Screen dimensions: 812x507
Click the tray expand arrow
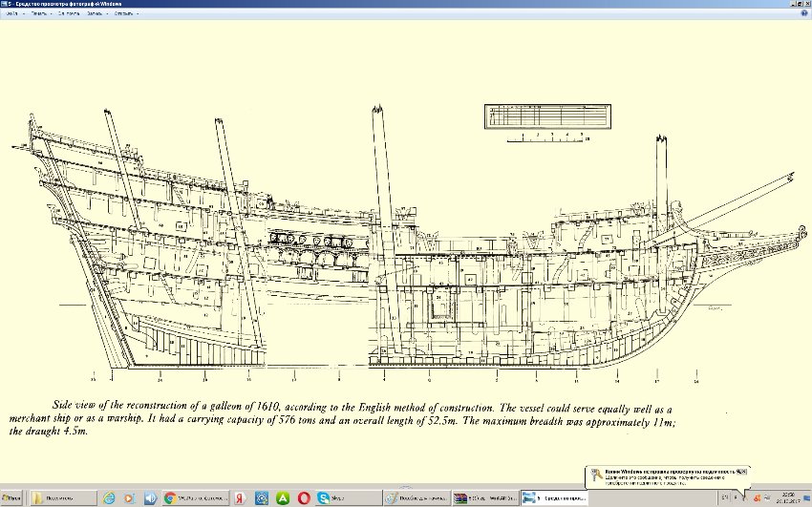736,497
